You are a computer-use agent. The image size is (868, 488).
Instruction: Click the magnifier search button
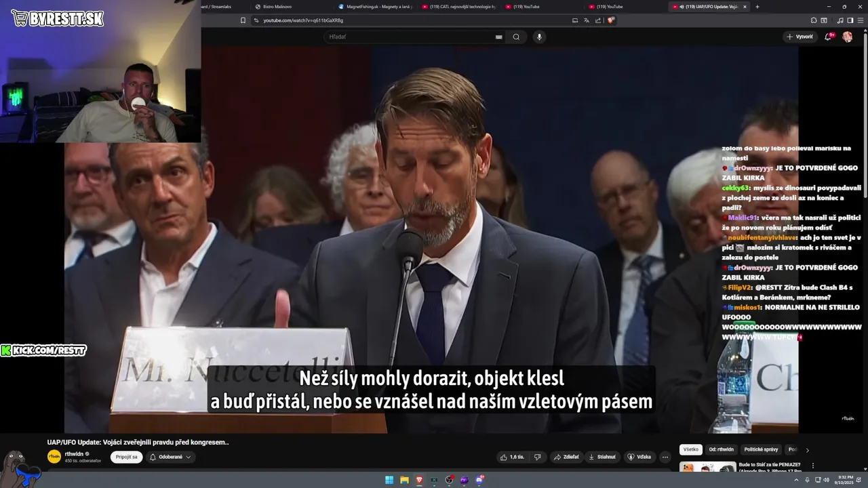tap(516, 37)
